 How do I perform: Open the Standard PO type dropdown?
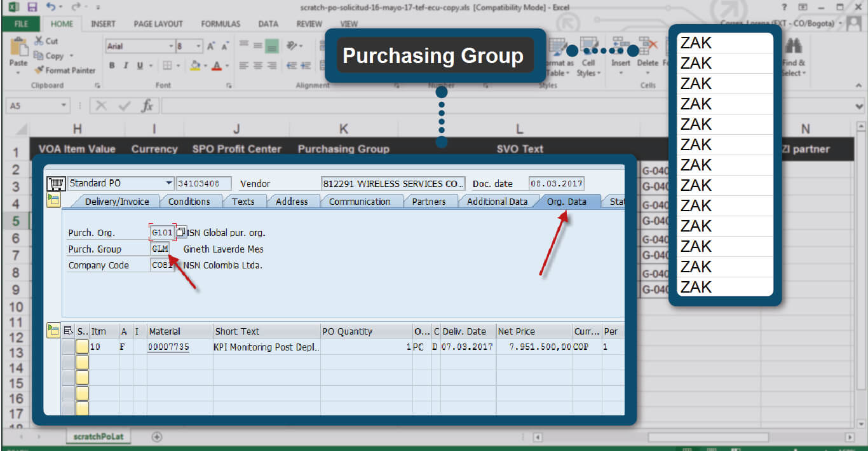pyautogui.click(x=168, y=183)
